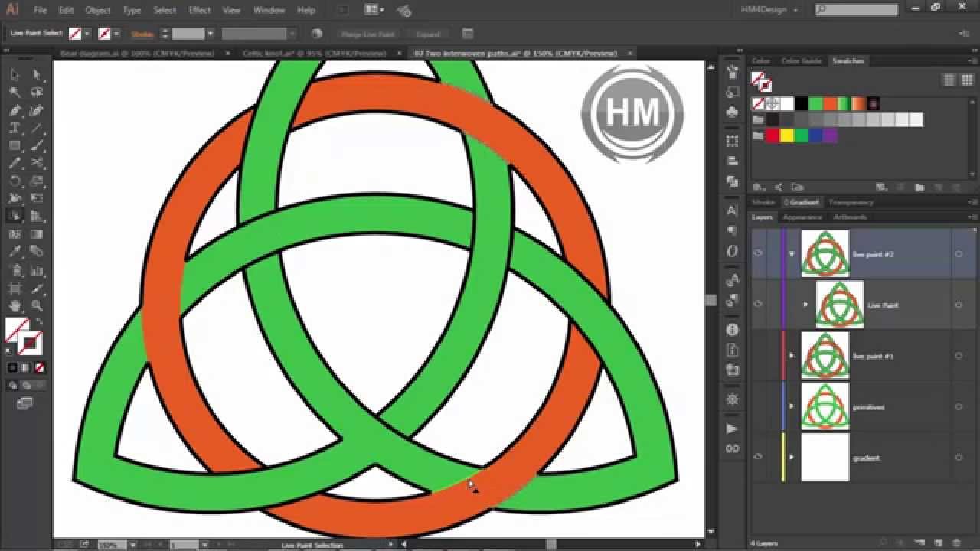Select the Hand tool
980x551 pixels.
[x=15, y=305]
